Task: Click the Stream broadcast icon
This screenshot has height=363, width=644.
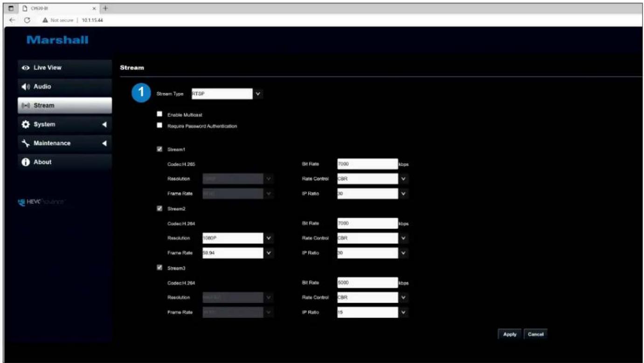Action: pyautogui.click(x=25, y=105)
